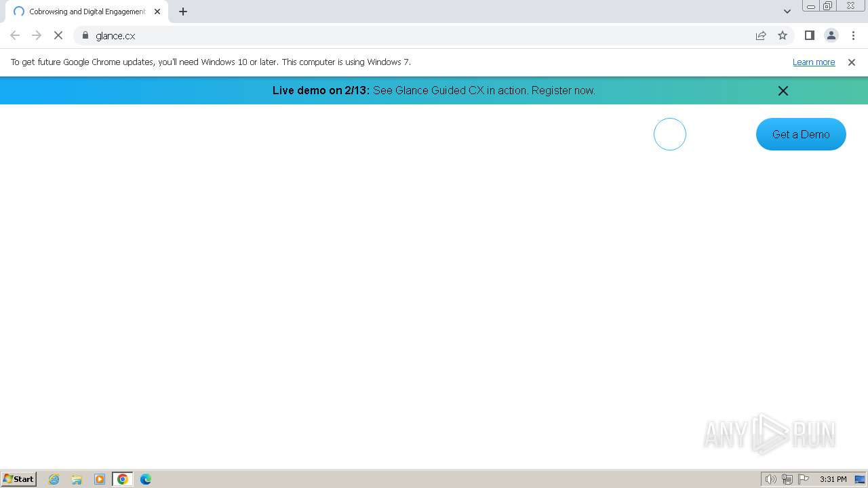Image resolution: width=868 pixels, height=488 pixels.
Task: Open Chrome three-dot menu
Action: 853,35
